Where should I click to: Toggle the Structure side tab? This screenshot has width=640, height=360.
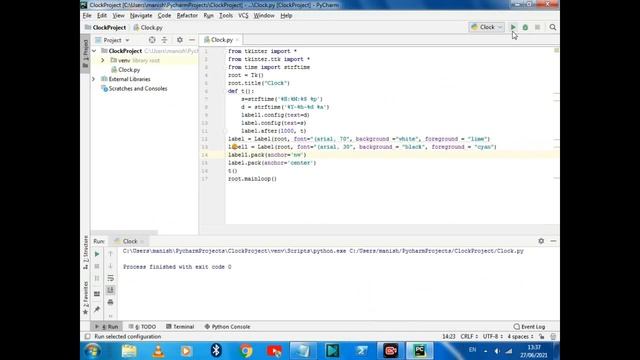click(x=85, y=252)
